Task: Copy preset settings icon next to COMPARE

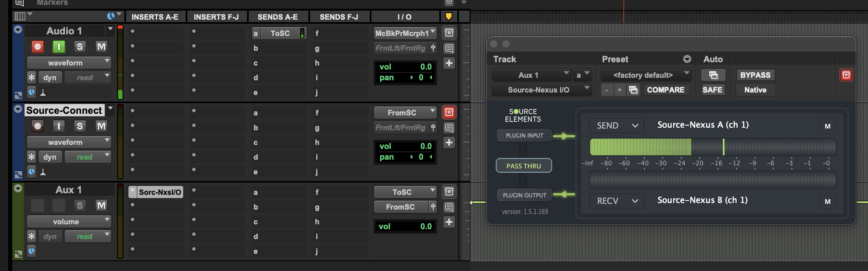Action: pyautogui.click(x=633, y=90)
